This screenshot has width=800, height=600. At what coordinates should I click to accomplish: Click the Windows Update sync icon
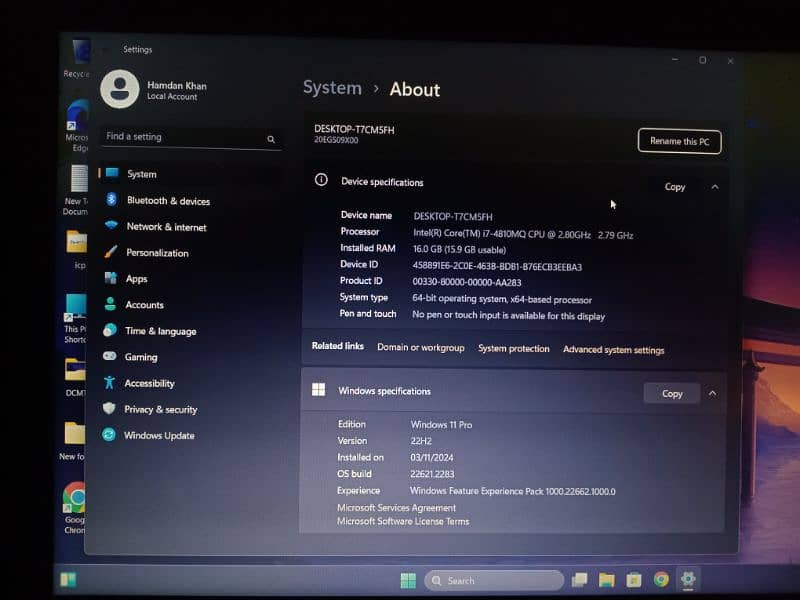[109, 435]
